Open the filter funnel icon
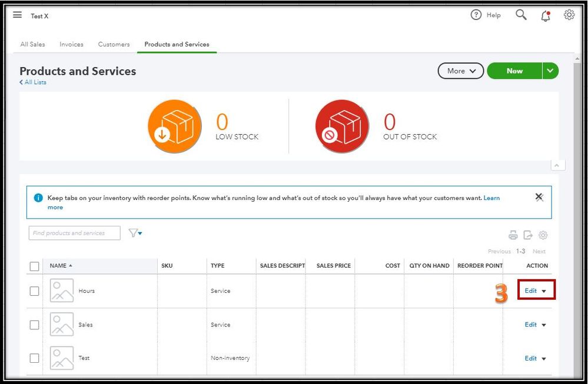The width and height of the screenshot is (588, 384). point(135,233)
